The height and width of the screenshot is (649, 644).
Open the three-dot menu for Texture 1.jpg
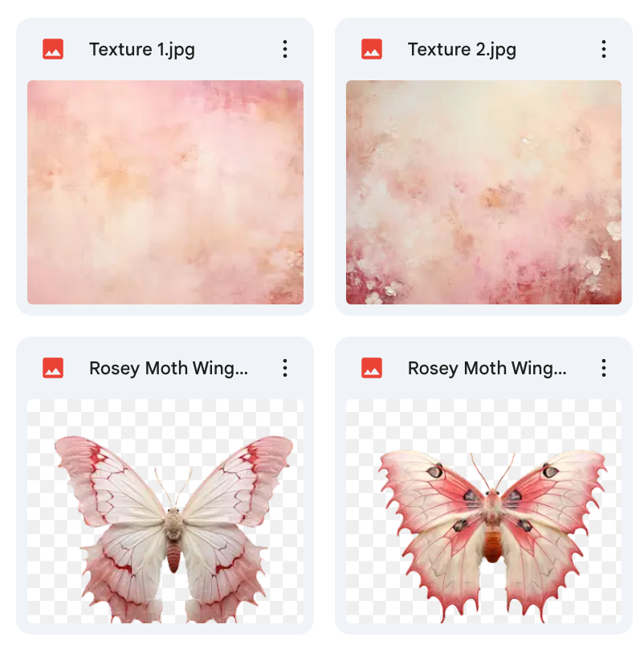285,49
